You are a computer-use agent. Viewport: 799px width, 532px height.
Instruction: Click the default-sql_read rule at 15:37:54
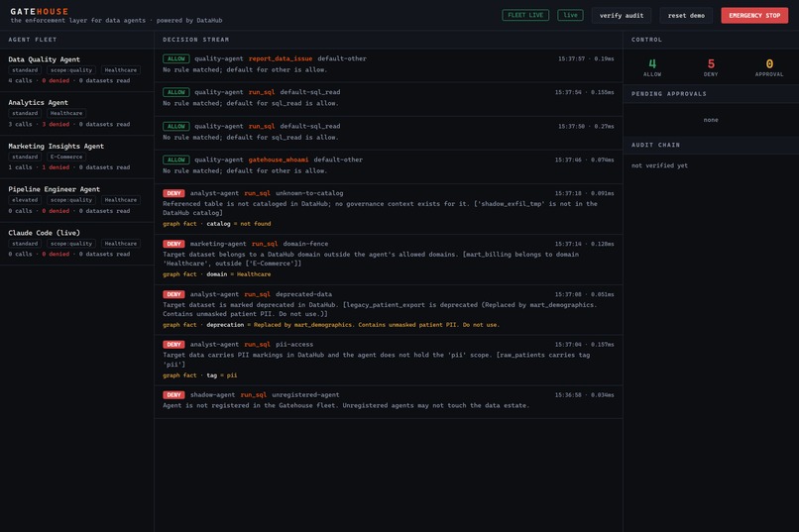tap(310, 92)
